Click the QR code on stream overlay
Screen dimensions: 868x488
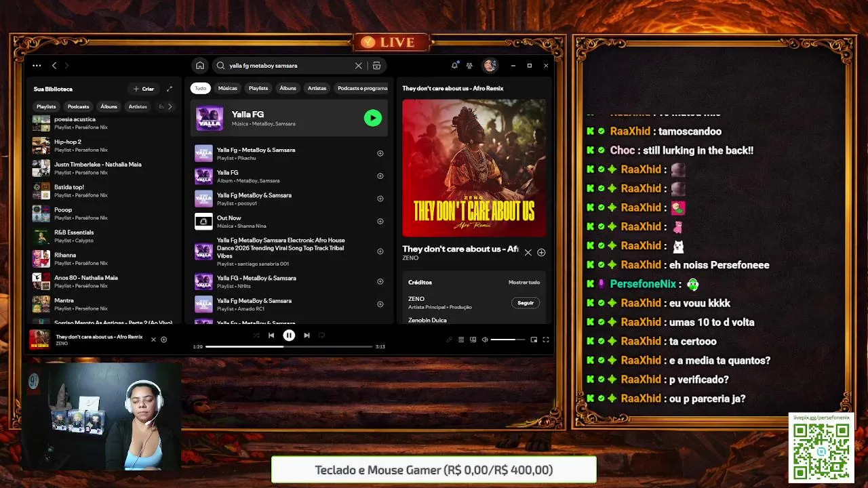821,451
